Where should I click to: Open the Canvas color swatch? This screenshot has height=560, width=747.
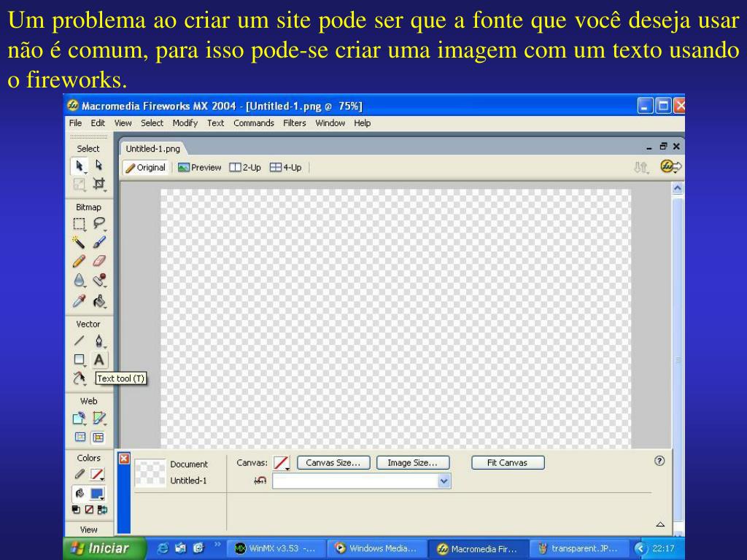click(281, 463)
